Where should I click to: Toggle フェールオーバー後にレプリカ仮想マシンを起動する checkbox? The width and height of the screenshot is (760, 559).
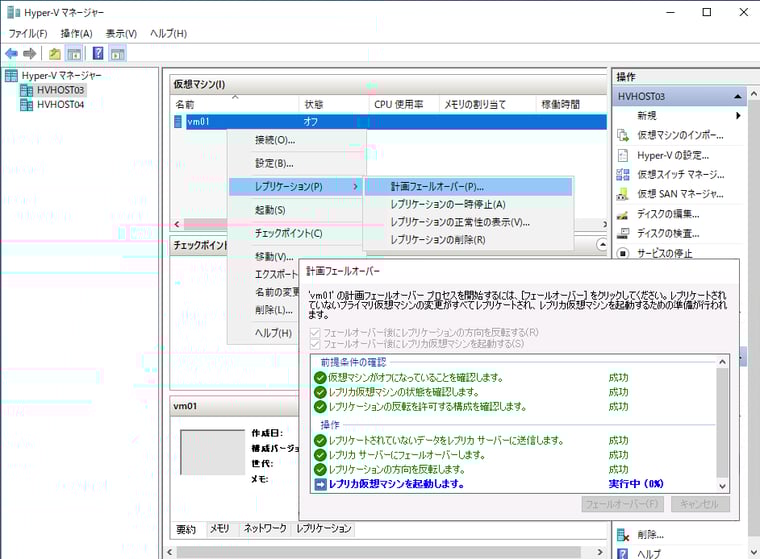click(315, 344)
